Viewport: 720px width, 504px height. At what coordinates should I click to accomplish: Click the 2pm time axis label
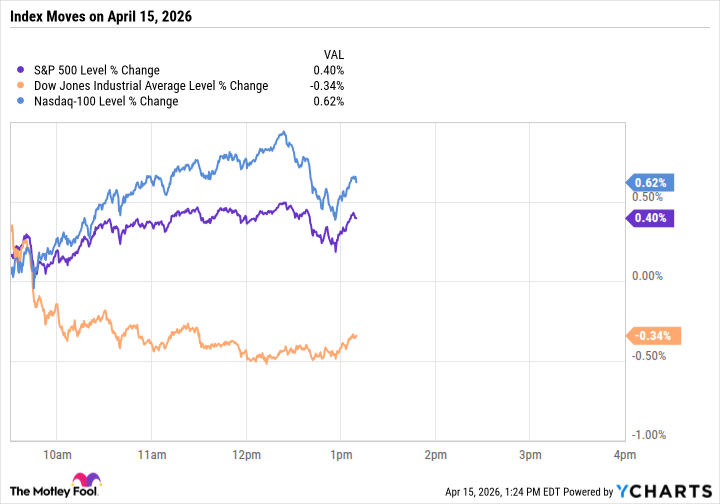434,455
